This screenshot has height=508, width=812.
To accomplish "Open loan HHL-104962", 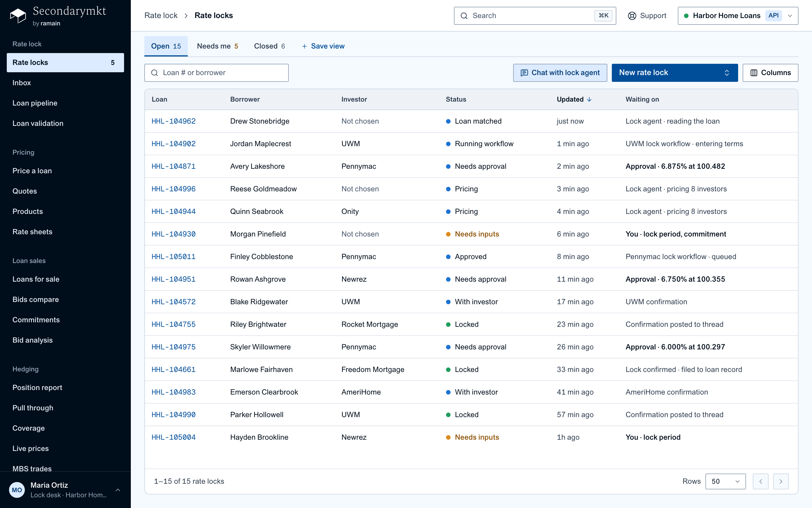I will [173, 121].
